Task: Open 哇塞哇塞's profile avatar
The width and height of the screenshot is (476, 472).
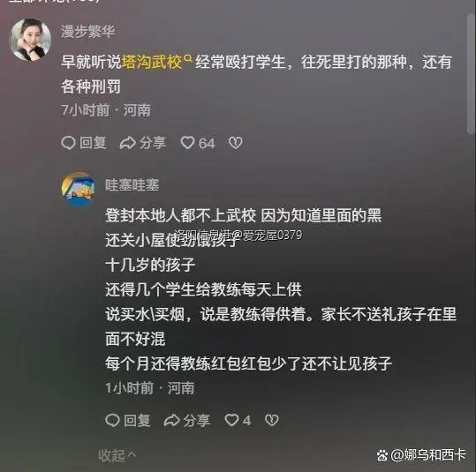Action: 78,189
